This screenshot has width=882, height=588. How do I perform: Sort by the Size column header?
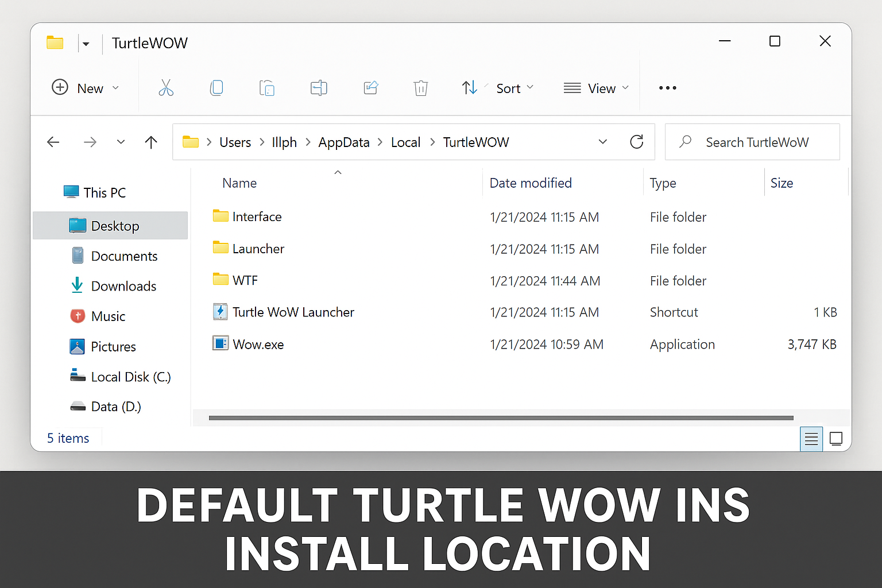click(x=782, y=183)
